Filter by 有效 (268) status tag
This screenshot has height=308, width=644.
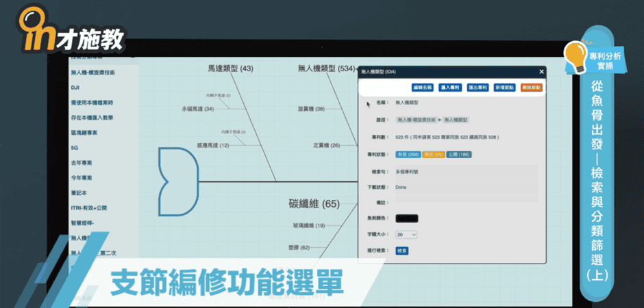pyautogui.click(x=408, y=155)
